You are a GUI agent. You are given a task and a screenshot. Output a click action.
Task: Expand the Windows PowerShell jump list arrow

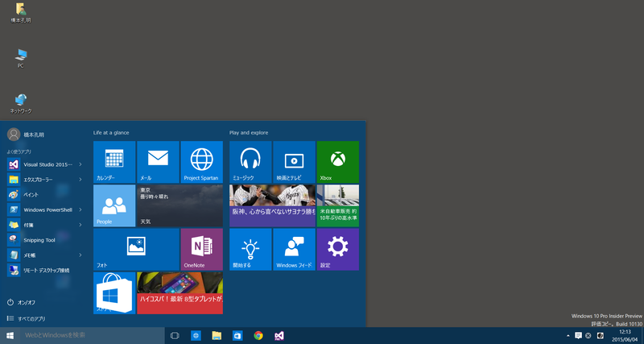coord(80,210)
